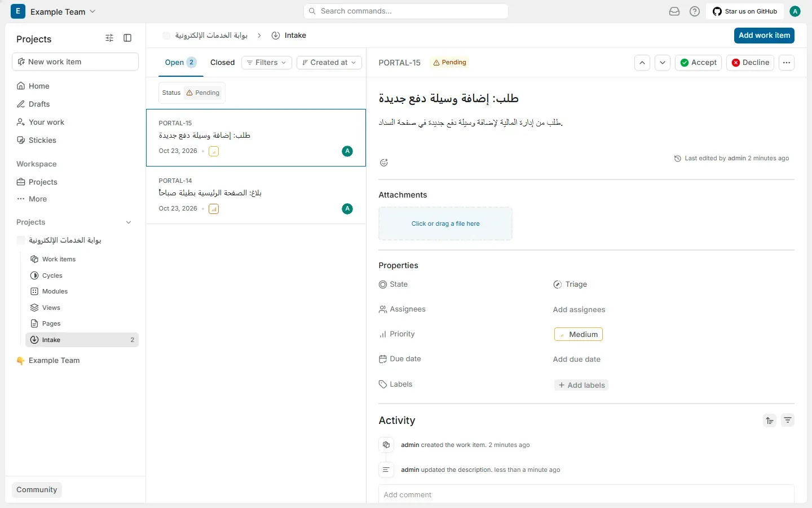812x508 pixels.
Task: Add an emoji reaction to the description
Action: pyautogui.click(x=384, y=163)
